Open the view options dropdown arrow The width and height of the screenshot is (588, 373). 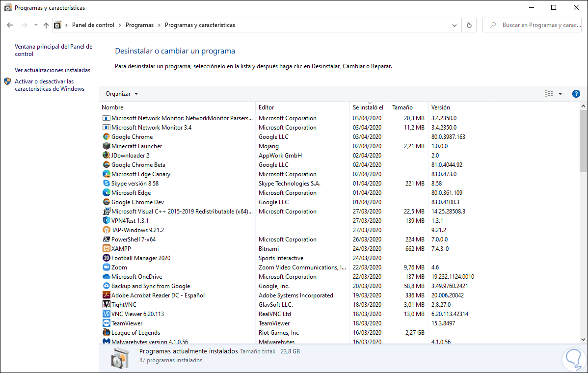[x=560, y=94]
